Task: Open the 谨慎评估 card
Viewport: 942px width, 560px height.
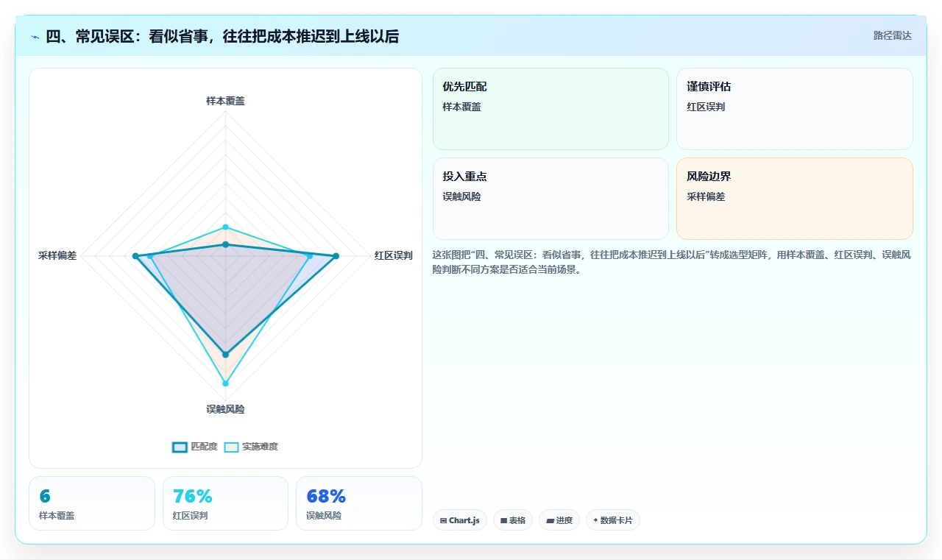Action: (795, 109)
